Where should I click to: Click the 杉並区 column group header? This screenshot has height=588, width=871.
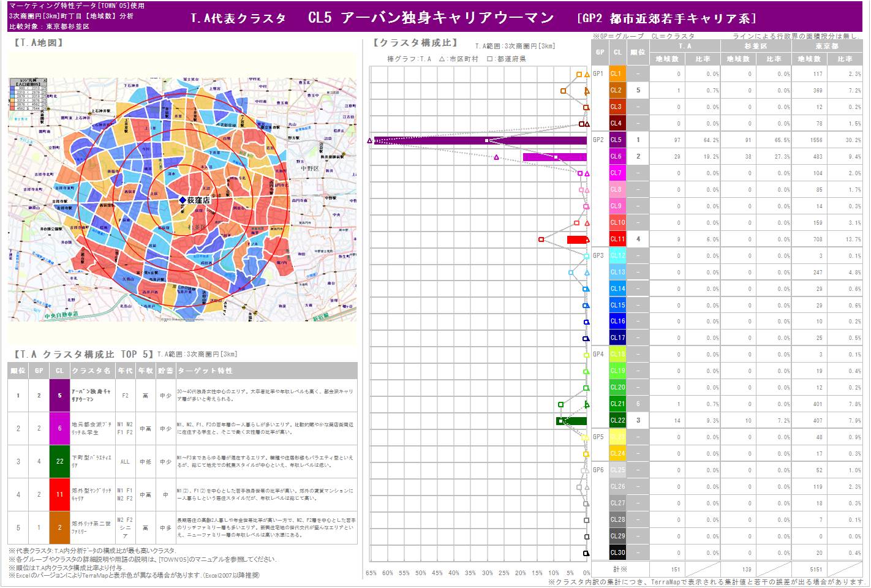[x=756, y=46]
